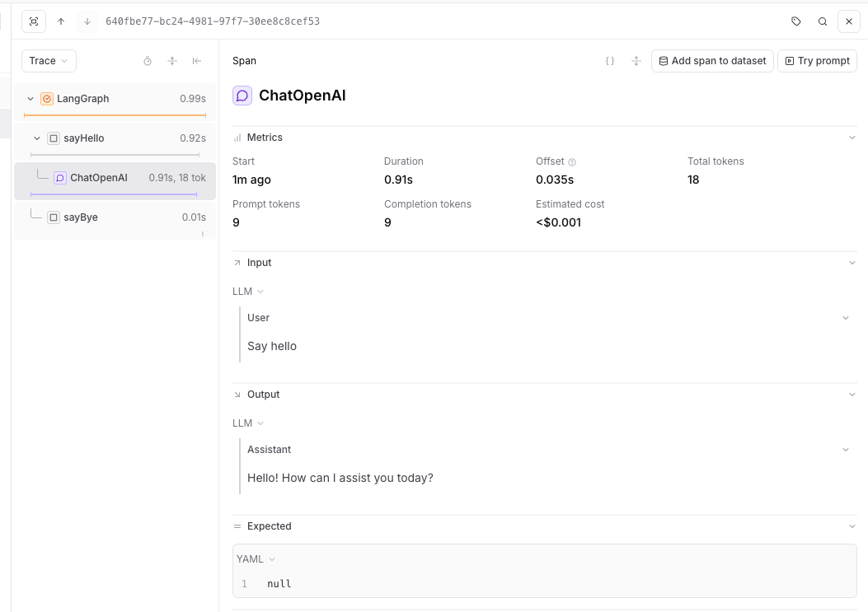Viewport: 868px width, 612px height.
Task: Collapse the Expected section
Action: coord(852,526)
